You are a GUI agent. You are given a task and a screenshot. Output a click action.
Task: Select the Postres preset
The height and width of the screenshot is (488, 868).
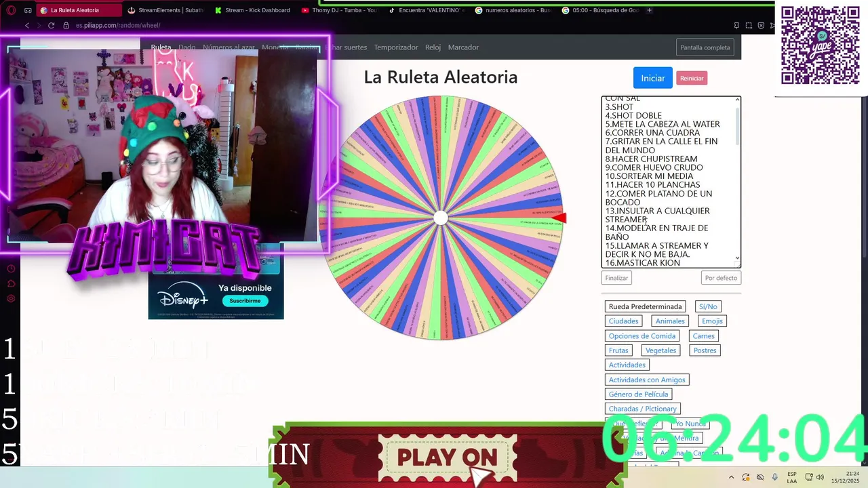tap(705, 350)
